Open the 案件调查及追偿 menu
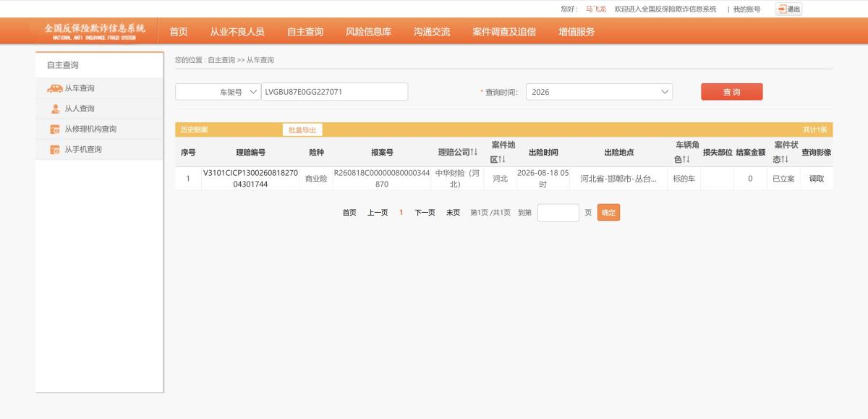Viewport: 868px width, 419px height. 504,32
